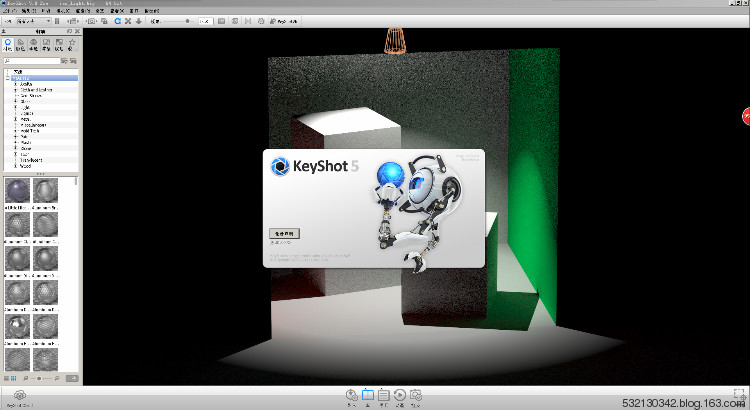Screen dimensions: 750x410
Task: Select the dark blue sphere material thumbnail
Action: coord(17,190)
